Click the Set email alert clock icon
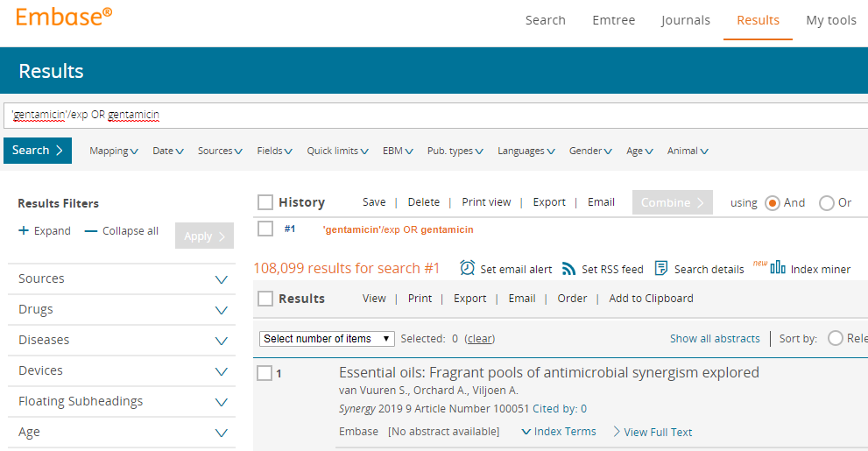 click(x=468, y=268)
